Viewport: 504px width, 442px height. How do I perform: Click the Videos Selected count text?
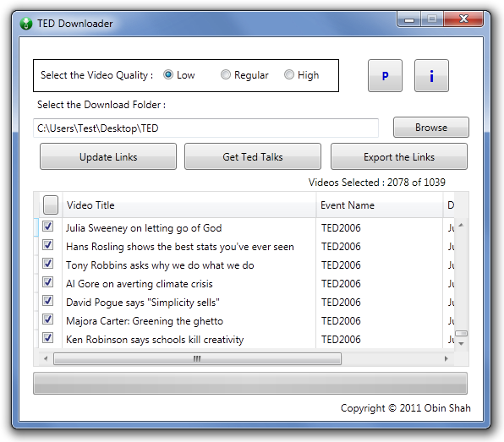(x=376, y=183)
